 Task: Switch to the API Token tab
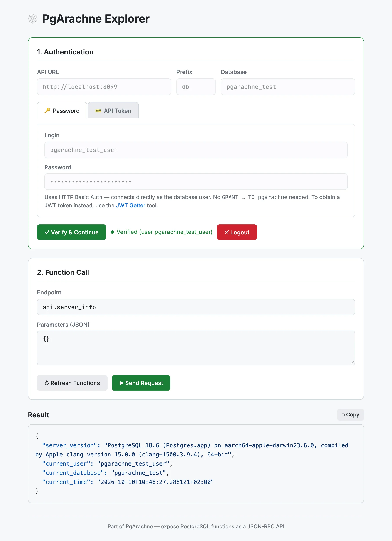[x=113, y=110]
